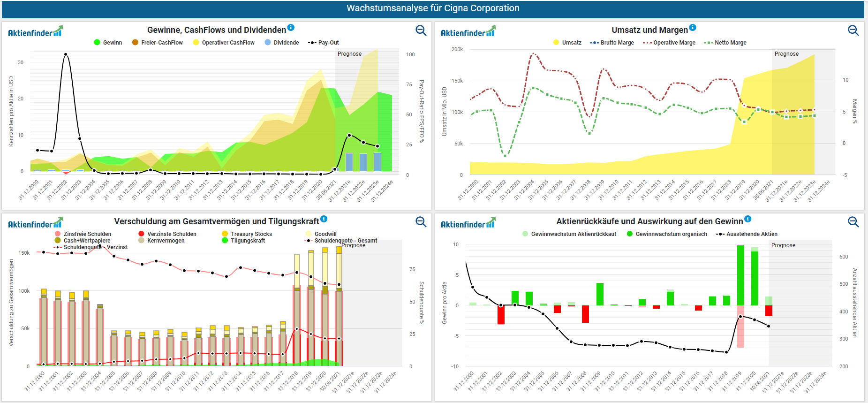Hide the Goodwill series
This screenshot has height=403, width=868.
[x=321, y=234]
